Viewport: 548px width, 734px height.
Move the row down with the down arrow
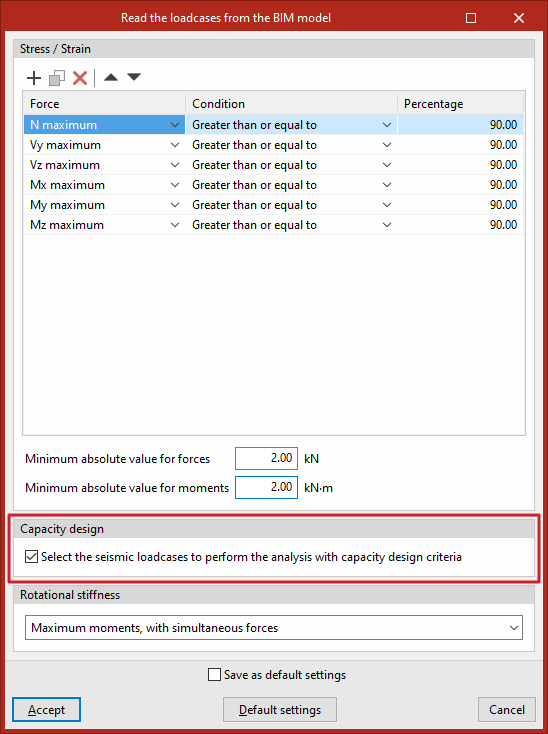(x=134, y=77)
